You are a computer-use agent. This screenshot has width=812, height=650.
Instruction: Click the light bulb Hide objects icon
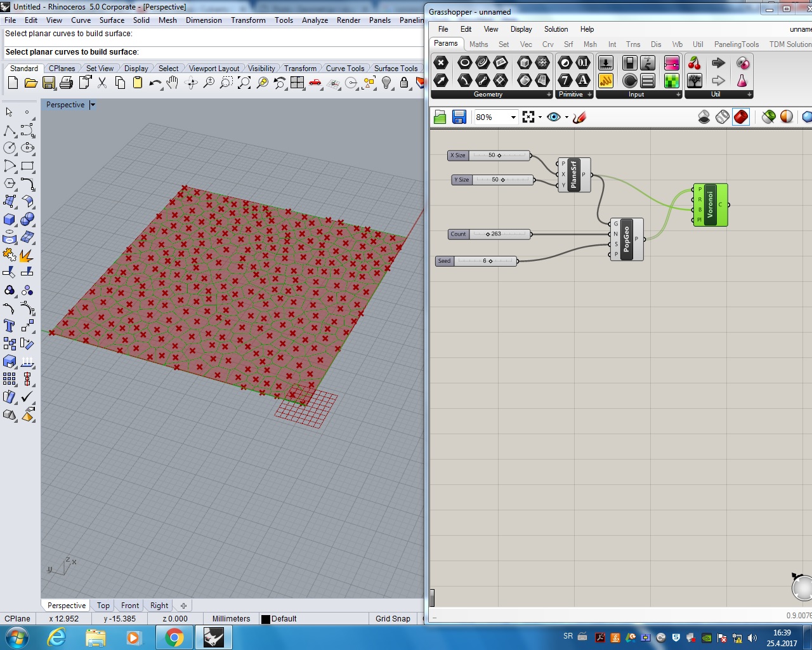(386, 83)
